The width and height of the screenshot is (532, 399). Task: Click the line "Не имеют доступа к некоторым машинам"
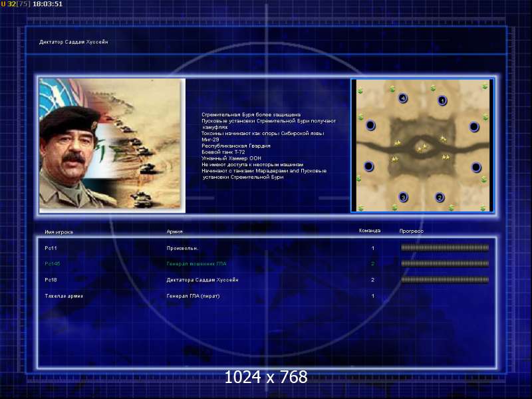(x=253, y=164)
